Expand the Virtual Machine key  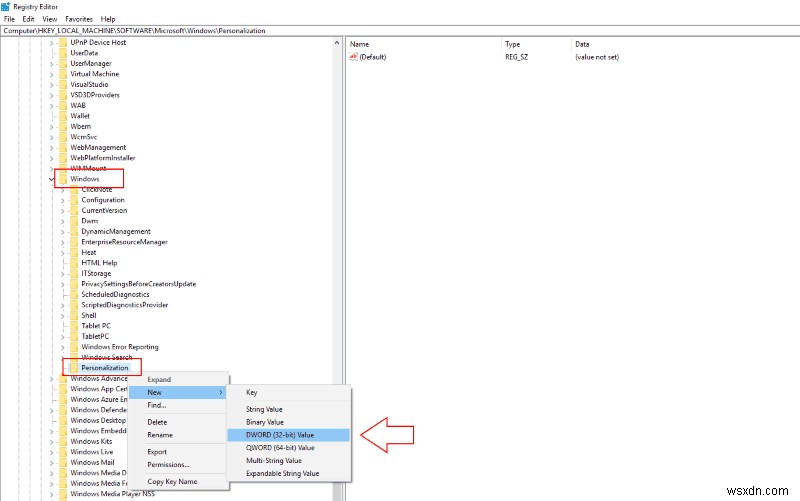tap(52, 74)
